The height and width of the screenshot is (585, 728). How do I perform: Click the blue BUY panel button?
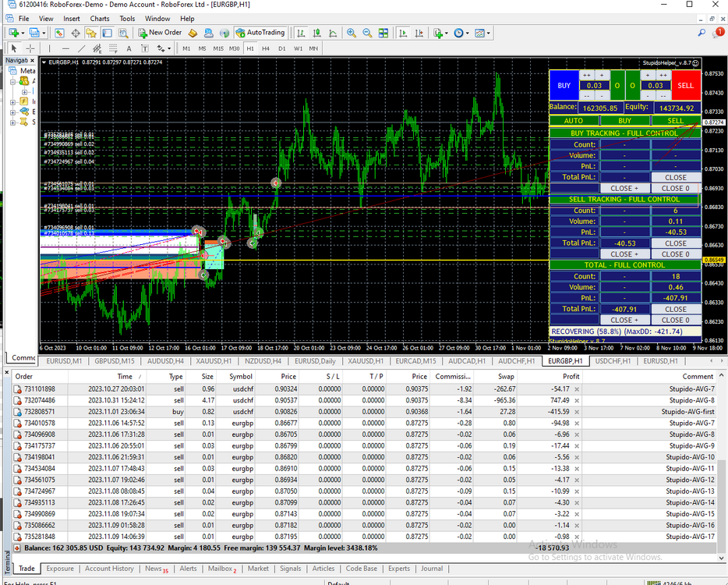coord(564,86)
